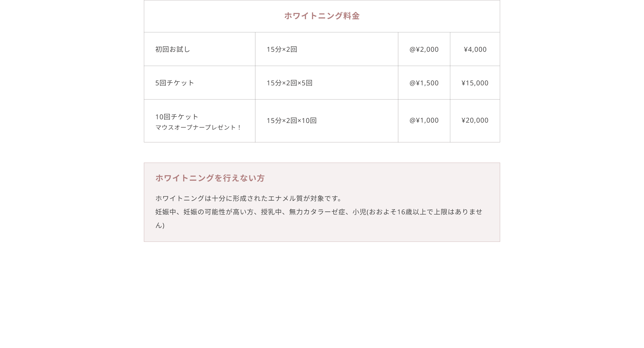Click the ホワイトニング料金 table heading
The width and height of the screenshot is (644, 348).
(x=322, y=16)
